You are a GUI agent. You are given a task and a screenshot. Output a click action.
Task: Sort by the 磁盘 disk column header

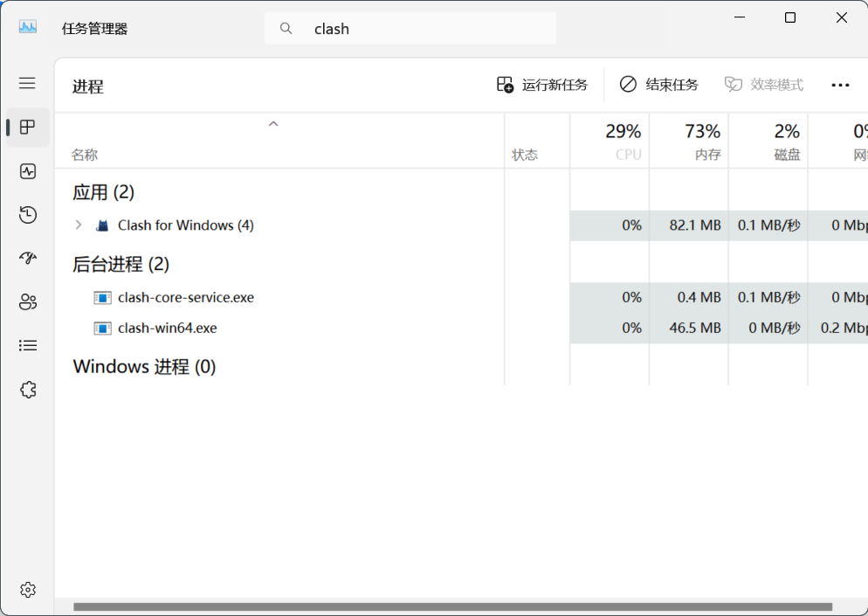pyautogui.click(x=768, y=142)
